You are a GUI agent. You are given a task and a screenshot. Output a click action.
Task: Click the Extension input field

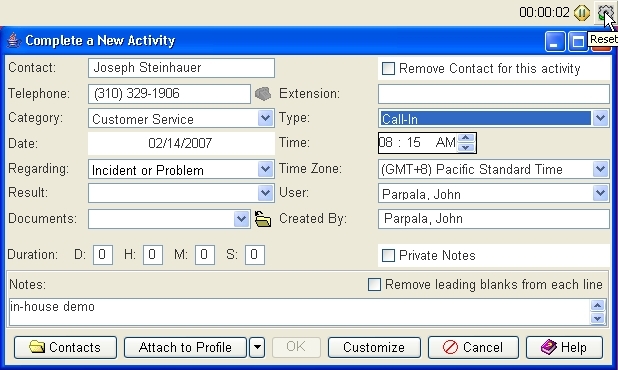(x=494, y=94)
